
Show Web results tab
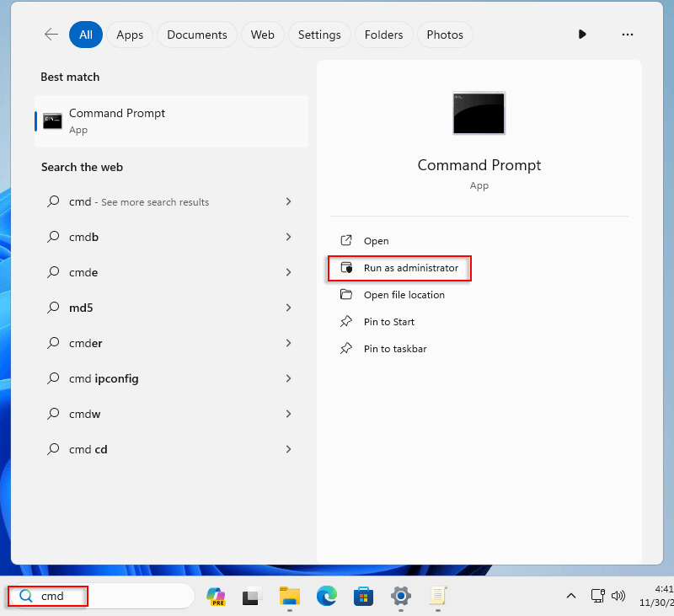point(263,35)
